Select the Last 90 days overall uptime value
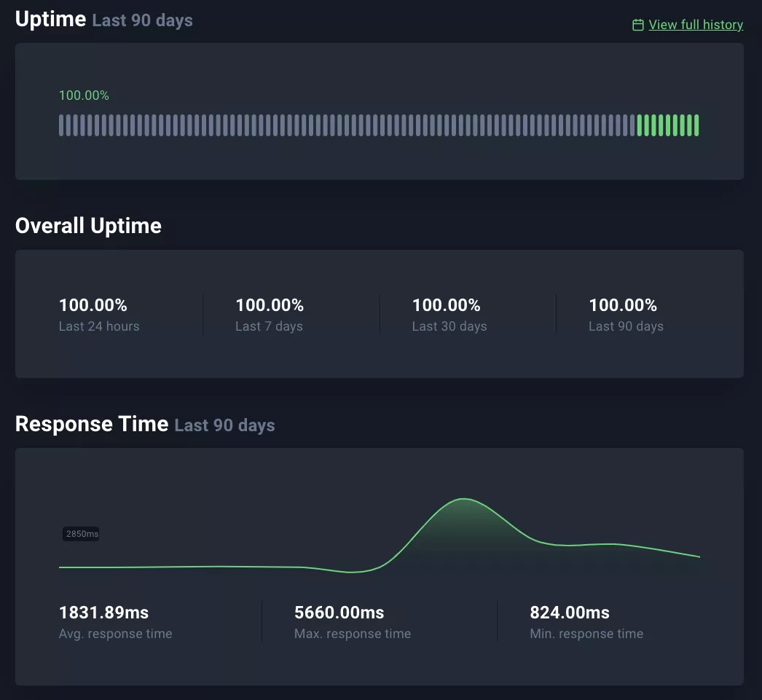Viewport: 762px width, 700px height. point(623,305)
